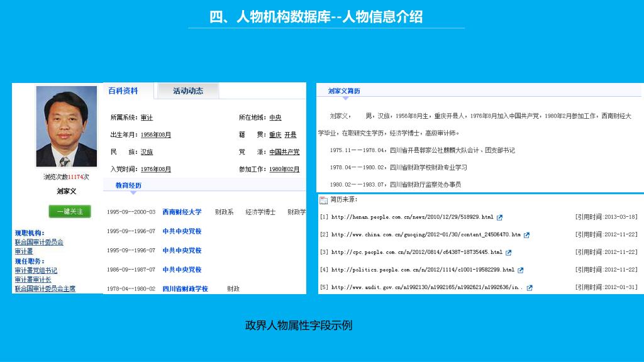Viewport: 644px width, 362px height.
Task: Switch to the 活动动态 tab
Action: [x=188, y=91]
